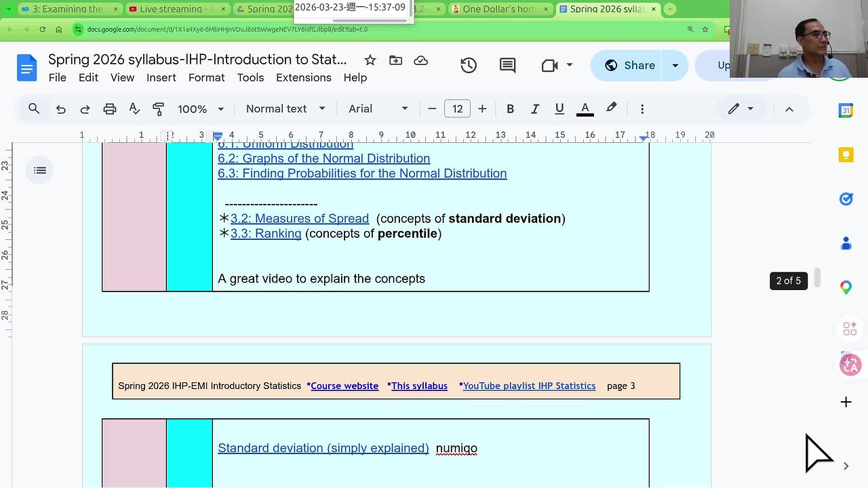Open the editing mode pencil dropdown
The width and height of the screenshot is (868, 488).
[x=741, y=108]
